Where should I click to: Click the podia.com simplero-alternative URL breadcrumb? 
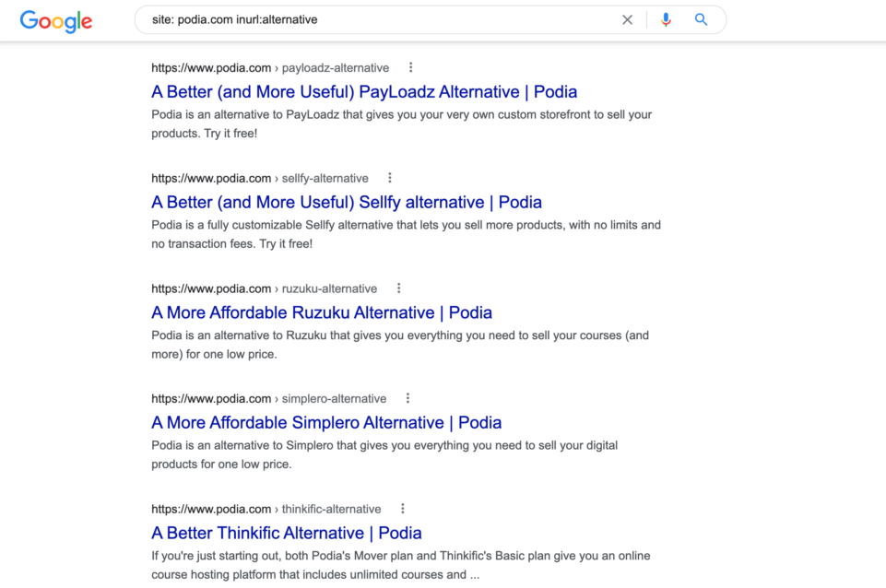(x=269, y=399)
